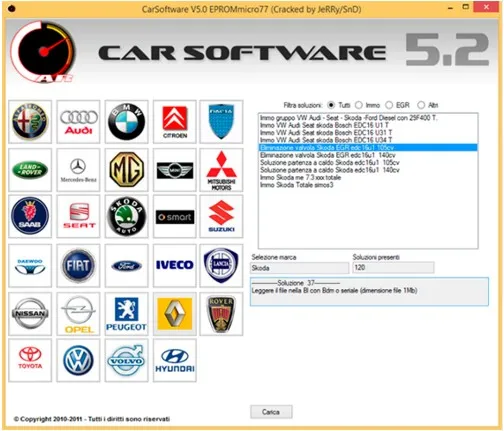Close the CarSoftware window
The width and height of the screenshot is (504, 431).
click(486, 7)
